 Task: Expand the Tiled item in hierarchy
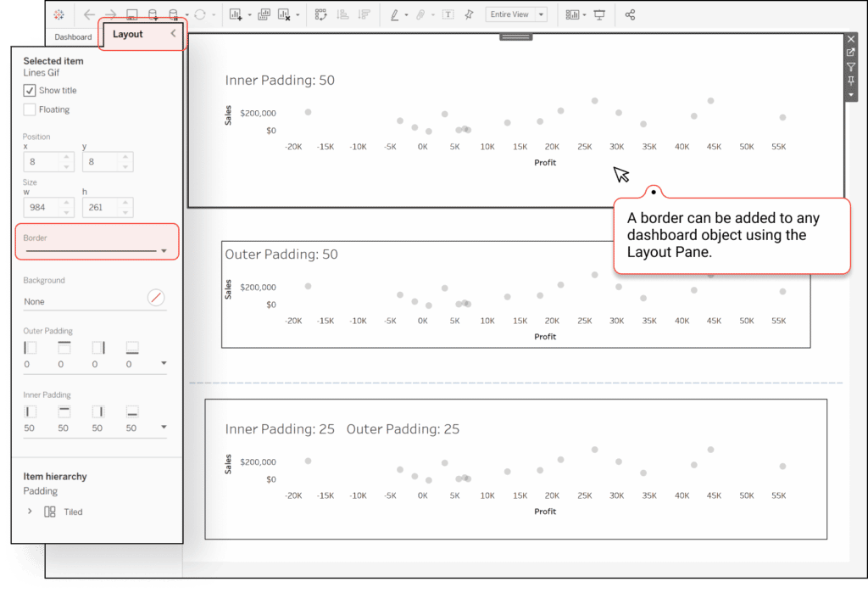30,512
